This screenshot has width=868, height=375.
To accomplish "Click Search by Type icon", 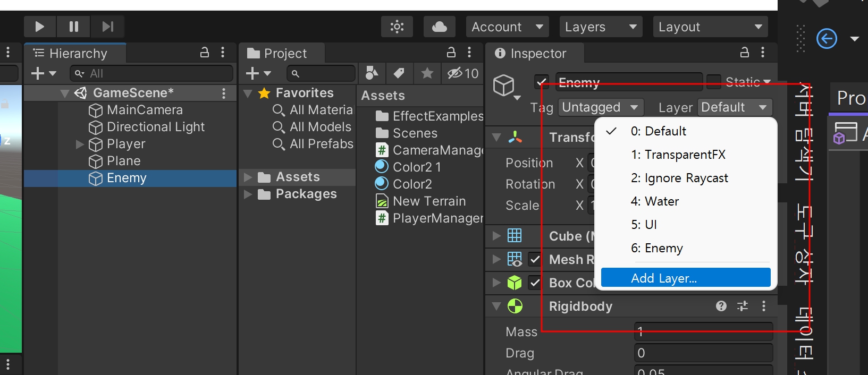I will pos(372,73).
